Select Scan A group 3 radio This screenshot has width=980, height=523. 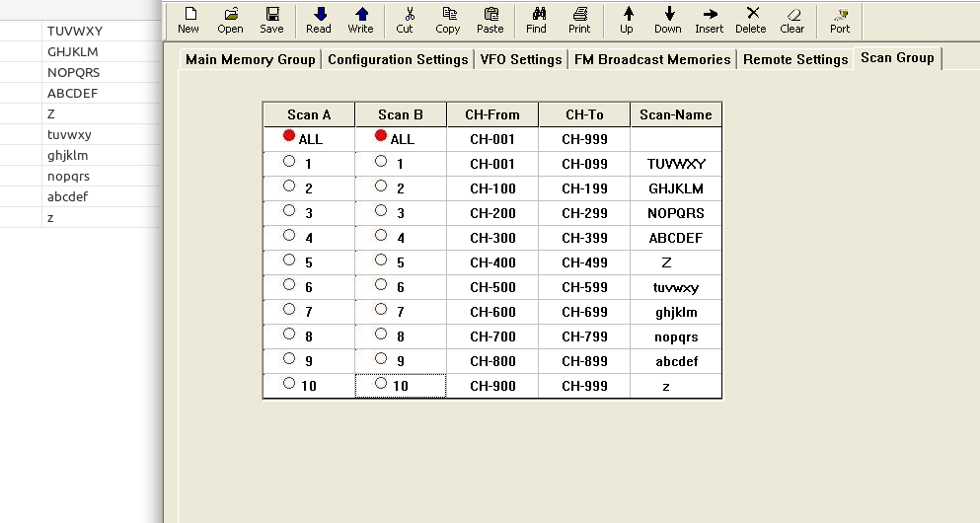pos(289,210)
